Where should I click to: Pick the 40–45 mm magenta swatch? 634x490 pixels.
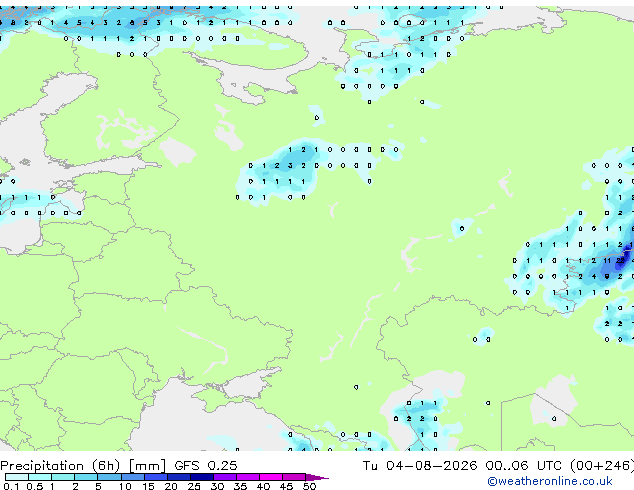(x=271, y=477)
